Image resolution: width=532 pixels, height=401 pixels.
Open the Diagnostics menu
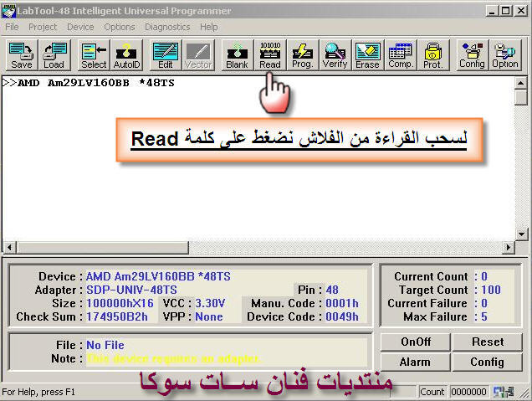pos(167,27)
